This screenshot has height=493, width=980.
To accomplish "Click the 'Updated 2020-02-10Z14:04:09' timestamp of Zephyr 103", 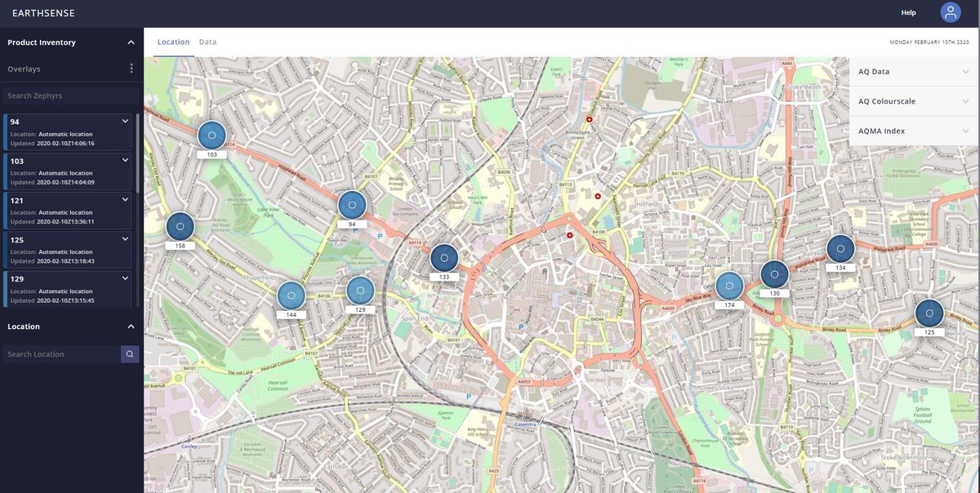I will (x=52, y=182).
